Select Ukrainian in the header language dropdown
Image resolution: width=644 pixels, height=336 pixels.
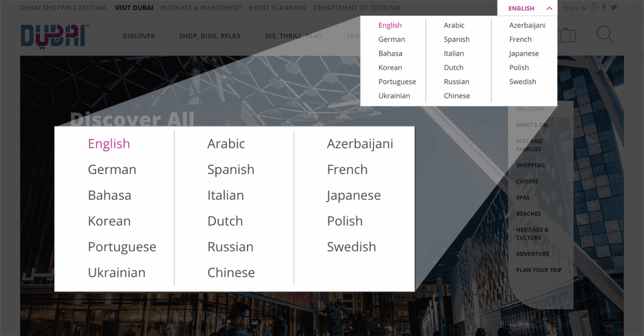[x=394, y=96]
